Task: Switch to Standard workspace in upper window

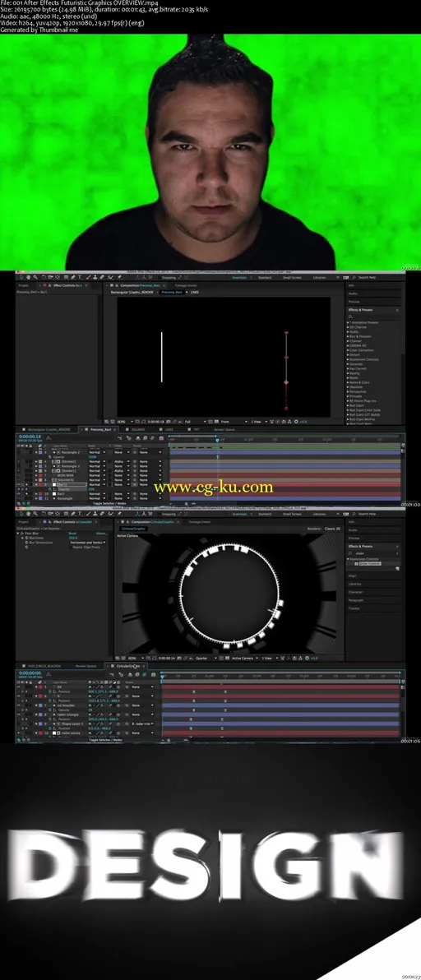Action: tap(265, 278)
